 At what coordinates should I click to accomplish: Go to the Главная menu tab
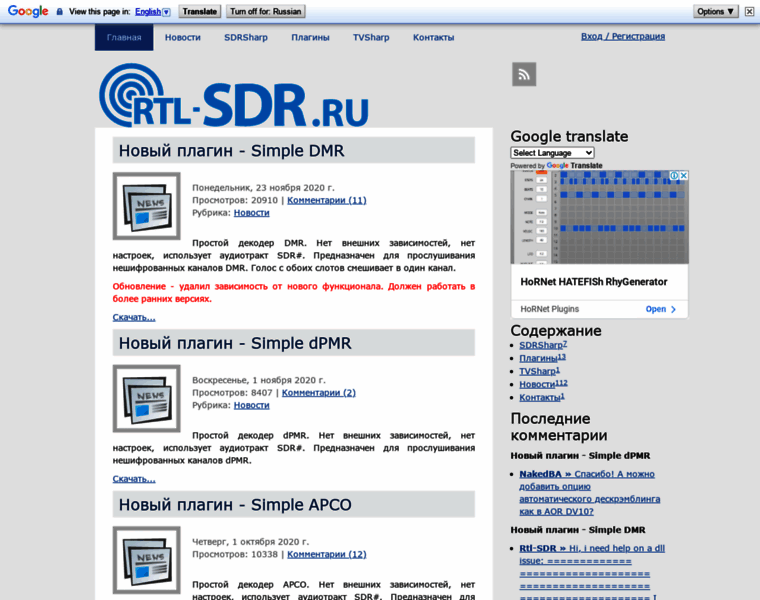point(124,37)
